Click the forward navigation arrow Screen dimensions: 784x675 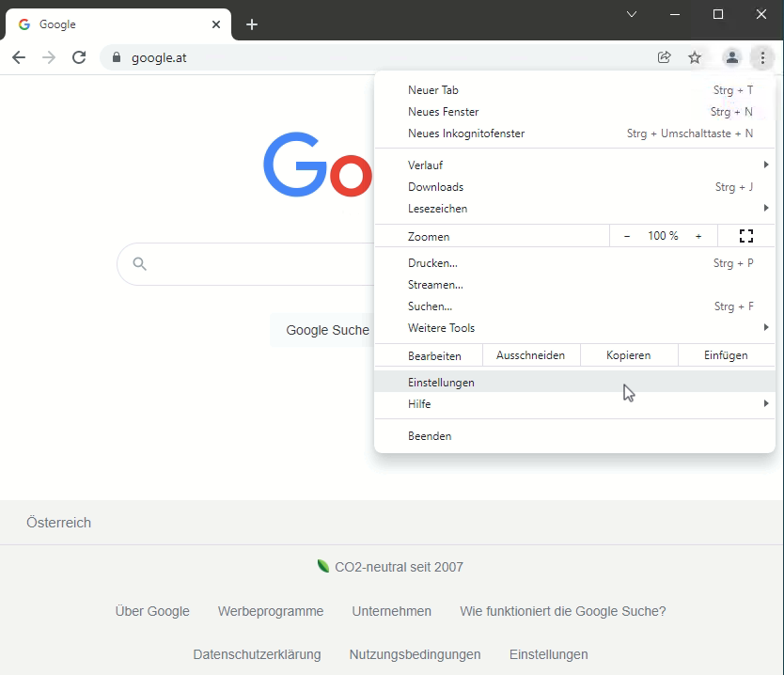point(49,57)
